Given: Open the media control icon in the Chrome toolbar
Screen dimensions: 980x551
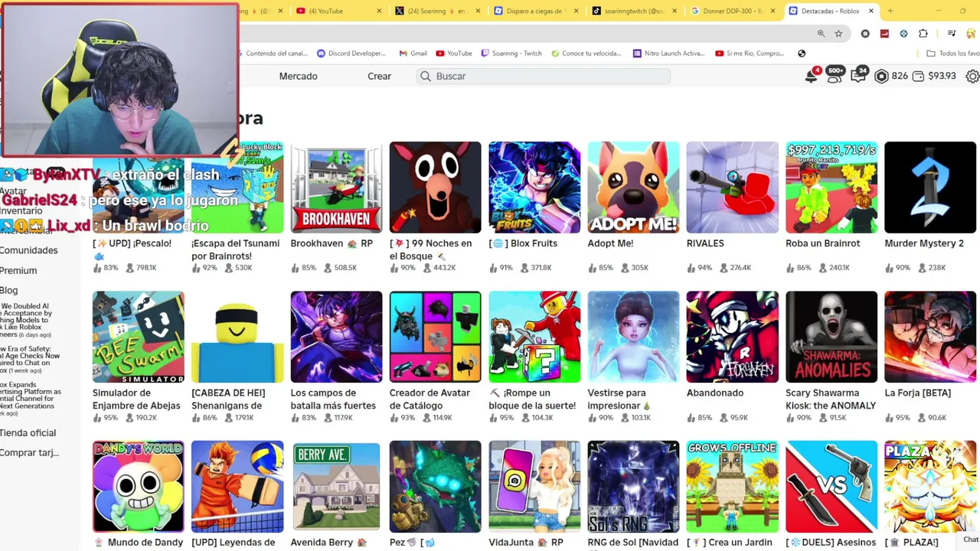Looking at the screenshot, I should pyautogui.click(x=952, y=34).
